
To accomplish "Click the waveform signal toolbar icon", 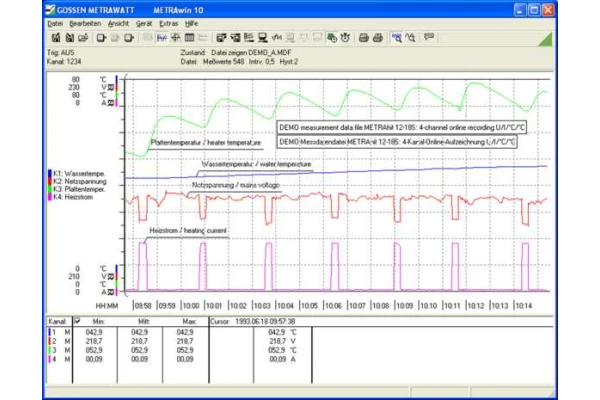I will point(276,38).
